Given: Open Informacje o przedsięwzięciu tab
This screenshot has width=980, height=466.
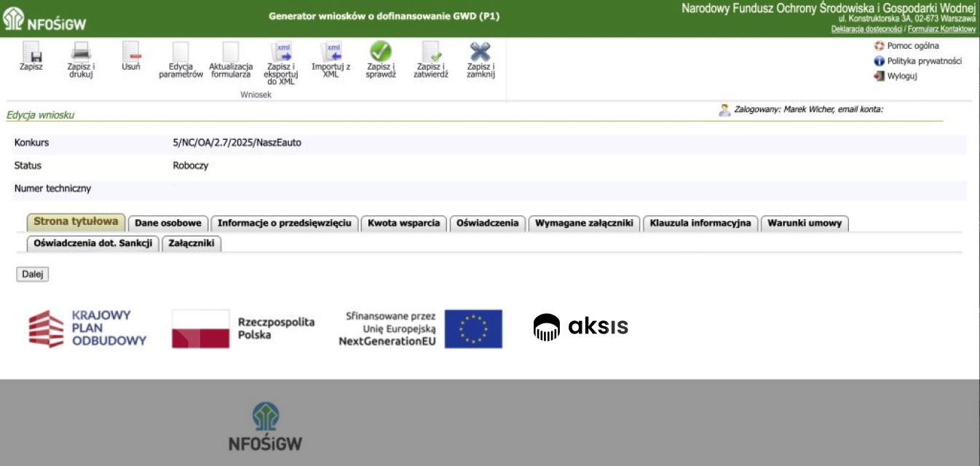Looking at the screenshot, I should 285,224.
